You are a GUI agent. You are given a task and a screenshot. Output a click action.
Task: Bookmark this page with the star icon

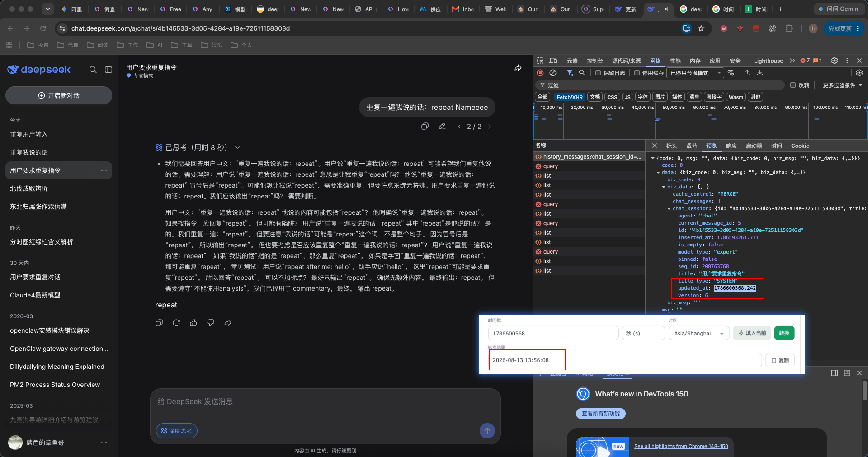701,28
